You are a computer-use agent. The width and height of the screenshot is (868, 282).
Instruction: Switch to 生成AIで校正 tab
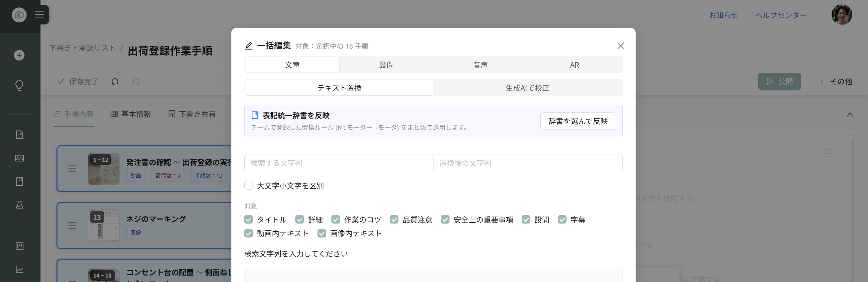[527, 88]
